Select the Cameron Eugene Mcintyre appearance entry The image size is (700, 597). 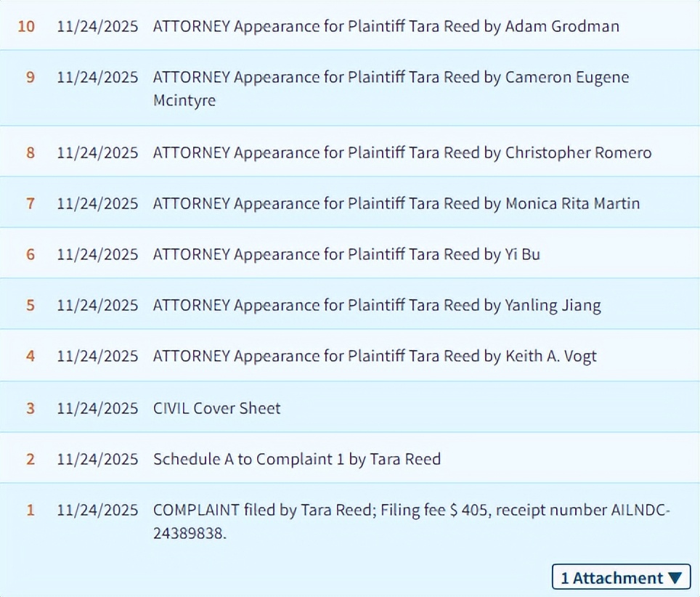[391, 88]
